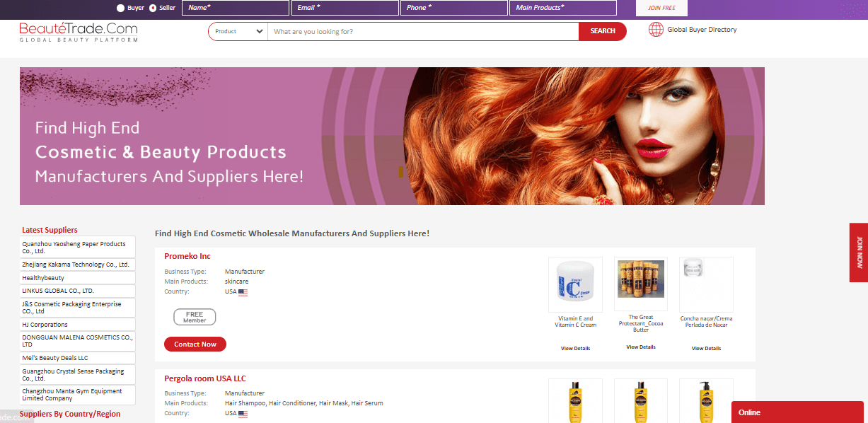The image size is (868, 423).
Task: Open the Product category dropdown
Action: (x=238, y=31)
